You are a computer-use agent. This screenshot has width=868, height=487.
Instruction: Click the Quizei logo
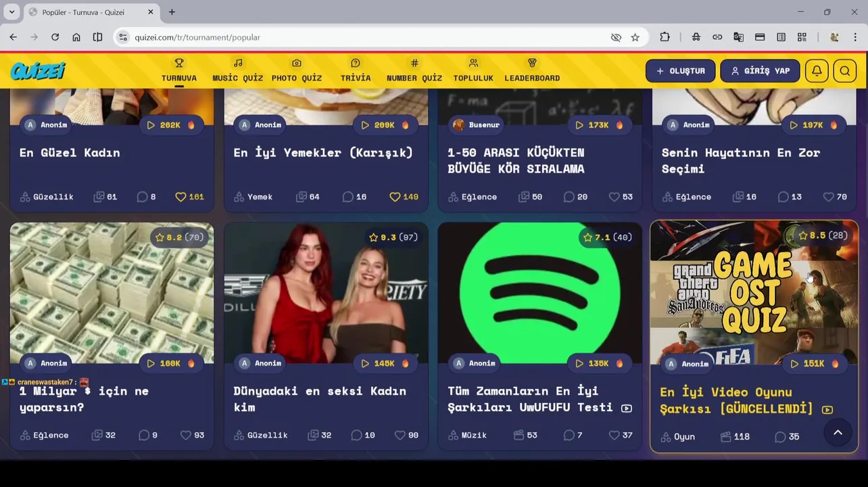pos(38,70)
